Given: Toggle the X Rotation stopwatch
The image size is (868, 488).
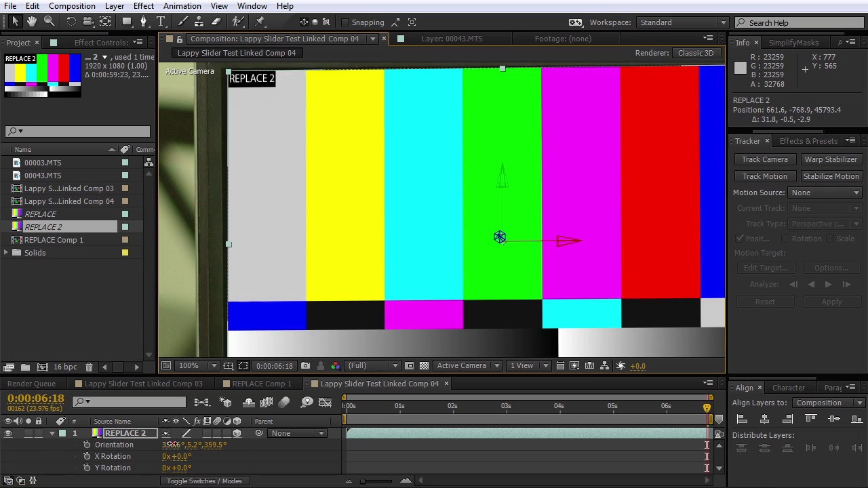Looking at the screenshot, I should click(87, 456).
